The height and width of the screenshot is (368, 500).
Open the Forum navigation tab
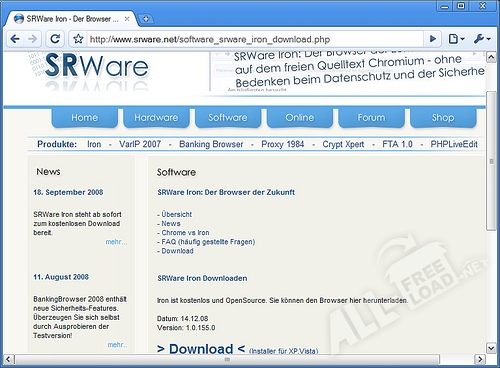(x=371, y=118)
